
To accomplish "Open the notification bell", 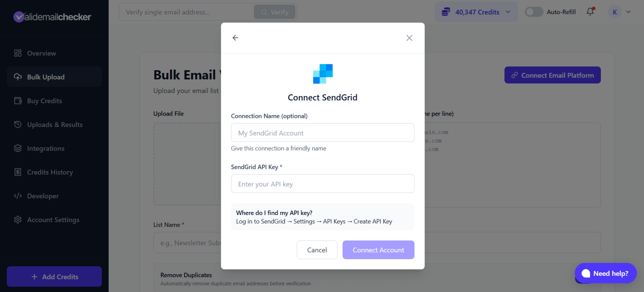I will 590,11.
